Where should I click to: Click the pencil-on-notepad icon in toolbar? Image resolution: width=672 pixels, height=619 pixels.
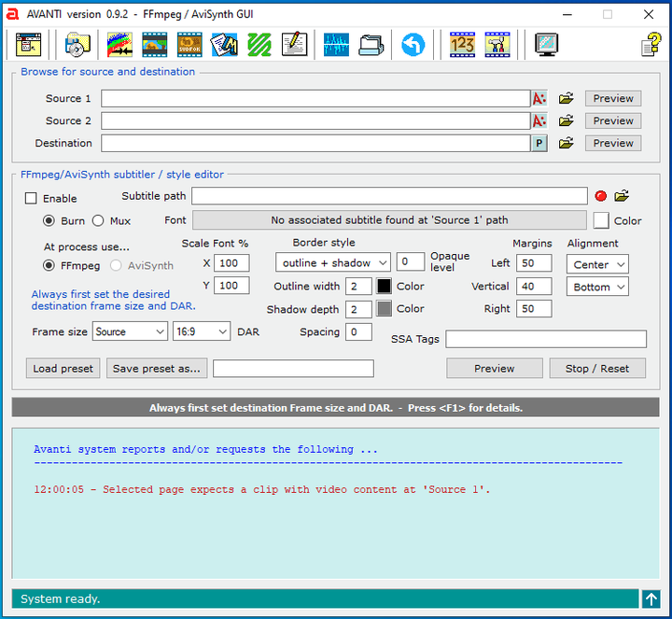[294, 44]
